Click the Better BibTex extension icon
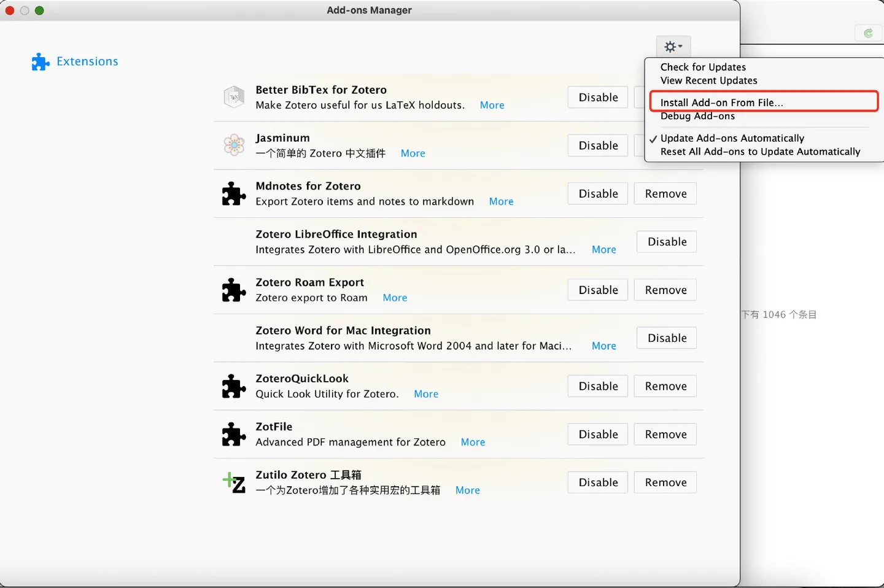Screen dimensions: 884x588 [234, 97]
